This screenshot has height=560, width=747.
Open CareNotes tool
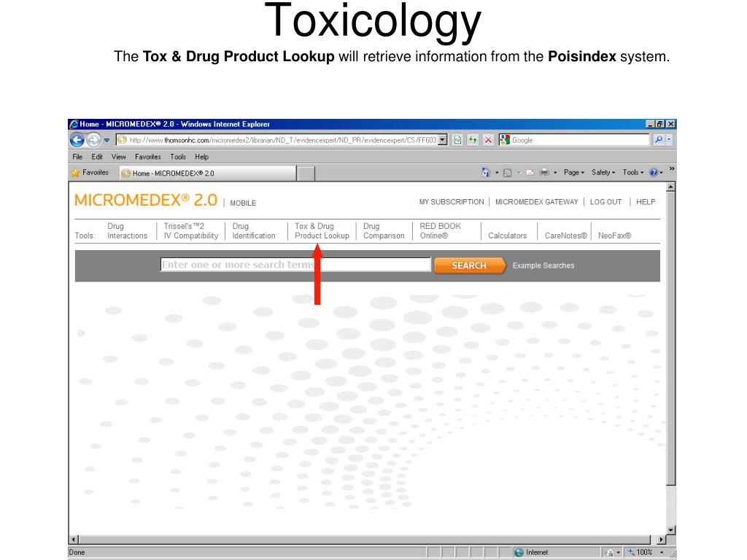tap(566, 236)
